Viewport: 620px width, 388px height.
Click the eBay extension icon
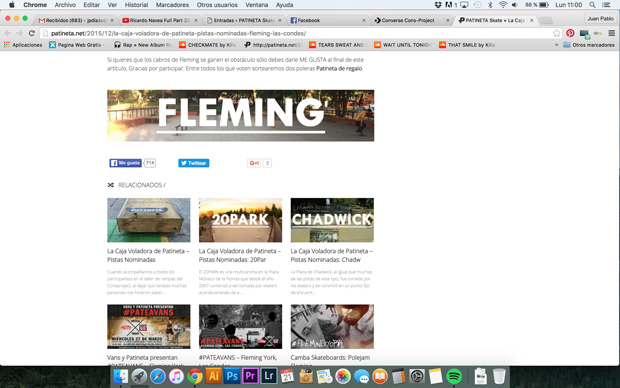tap(598, 33)
